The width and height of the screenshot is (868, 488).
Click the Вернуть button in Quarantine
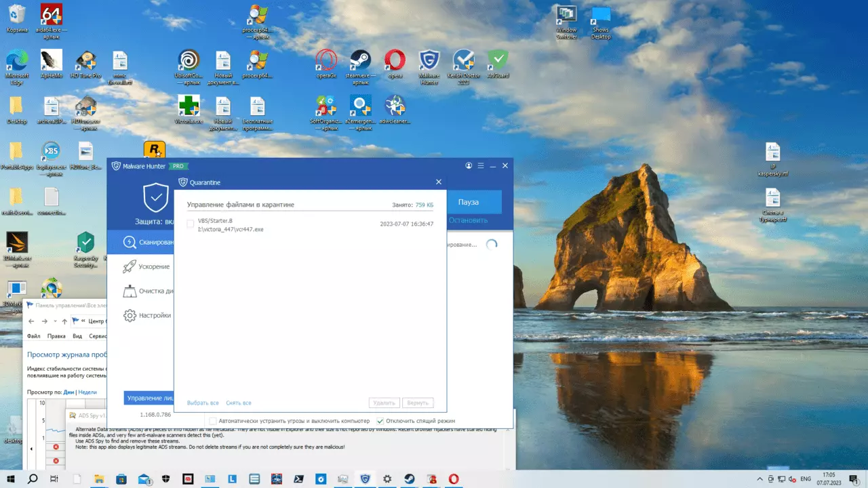click(417, 403)
